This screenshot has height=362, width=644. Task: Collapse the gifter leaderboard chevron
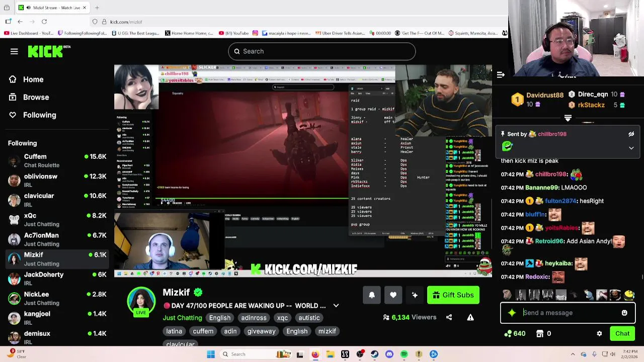(568, 118)
